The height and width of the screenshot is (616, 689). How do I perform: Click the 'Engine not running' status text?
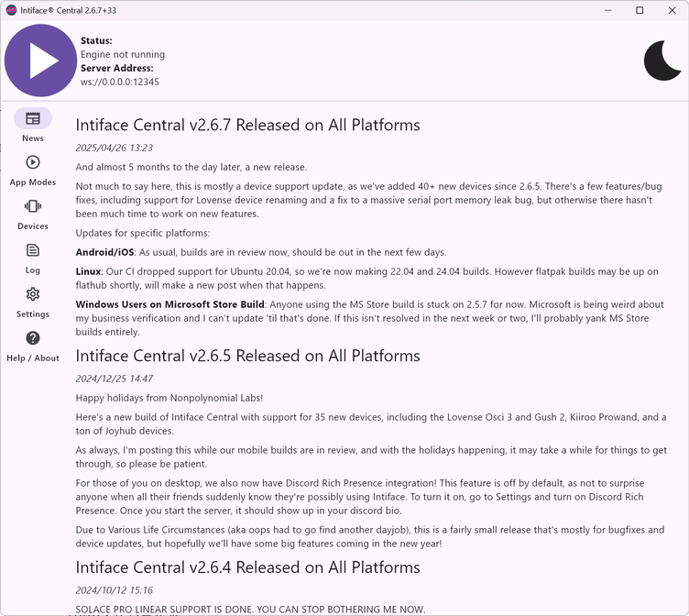(x=123, y=54)
